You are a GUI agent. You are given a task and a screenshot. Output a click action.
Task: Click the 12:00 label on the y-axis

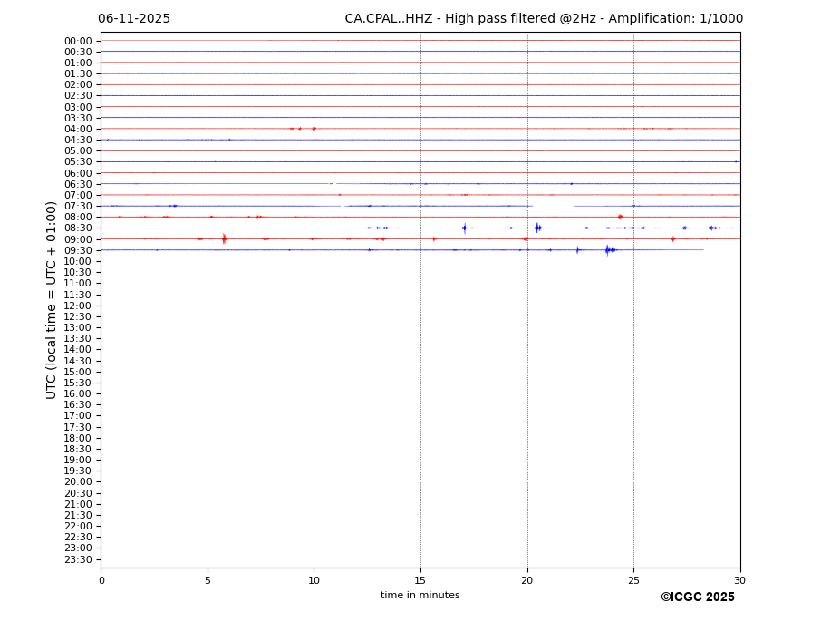(x=78, y=306)
